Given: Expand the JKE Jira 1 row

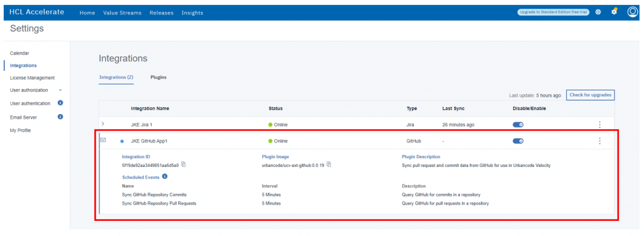Looking at the screenshot, I should 103,124.
